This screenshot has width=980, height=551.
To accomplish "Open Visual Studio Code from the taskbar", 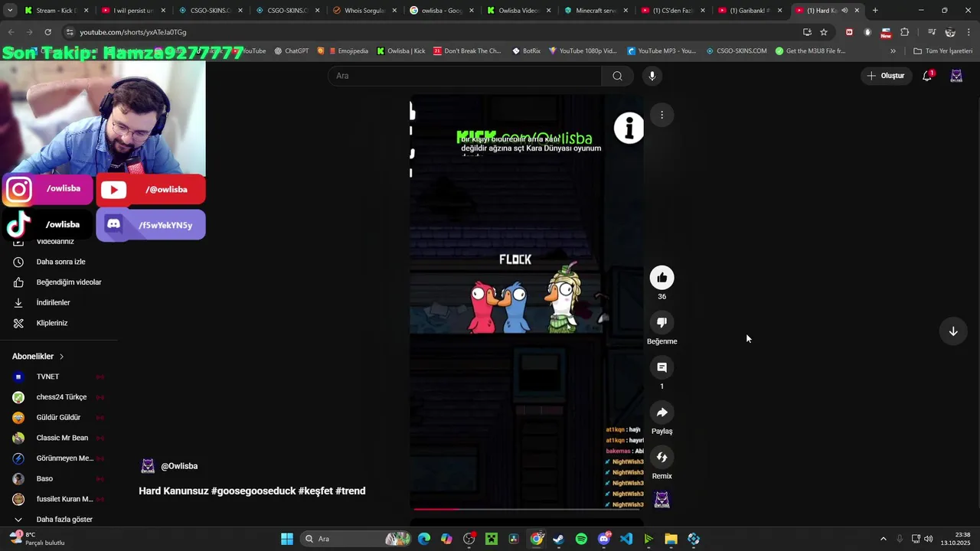I will click(x=626, y=539).
